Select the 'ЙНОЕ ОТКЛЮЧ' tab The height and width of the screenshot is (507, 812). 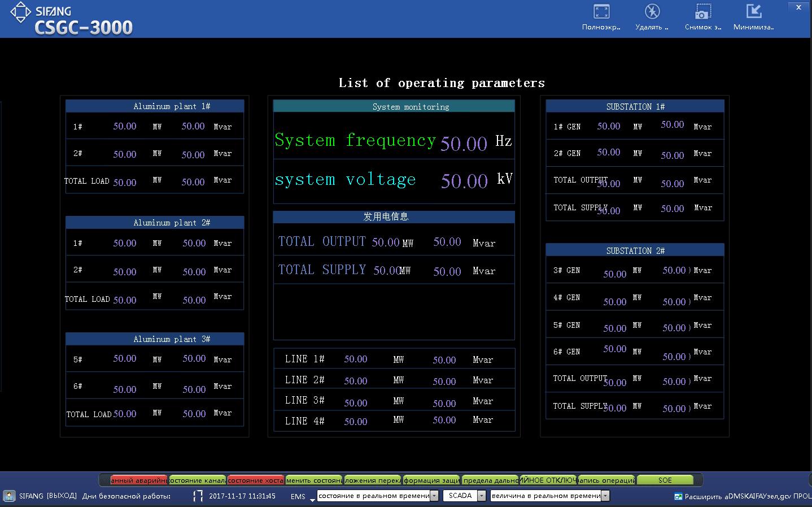[547, 480]
